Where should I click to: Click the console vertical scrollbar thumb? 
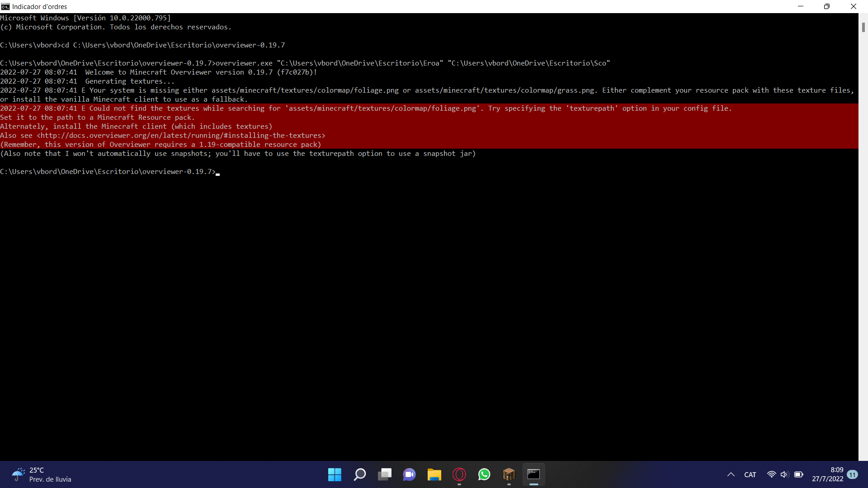pyautogui.click(x=863, y=27)
